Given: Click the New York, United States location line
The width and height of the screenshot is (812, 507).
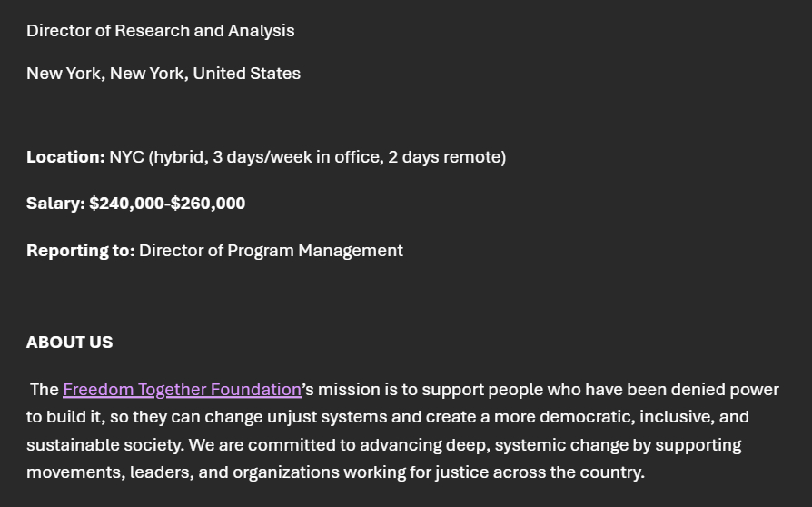Looking at the screenshot, I should click(x=163, y=74).
